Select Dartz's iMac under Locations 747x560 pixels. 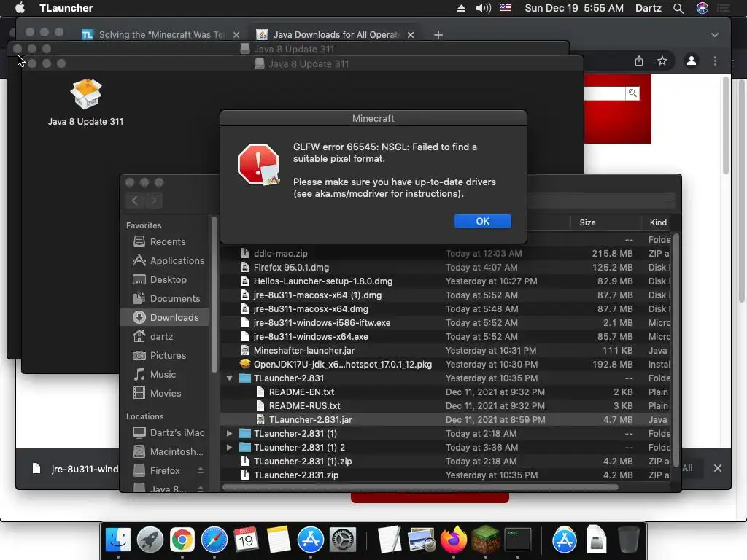164,432
